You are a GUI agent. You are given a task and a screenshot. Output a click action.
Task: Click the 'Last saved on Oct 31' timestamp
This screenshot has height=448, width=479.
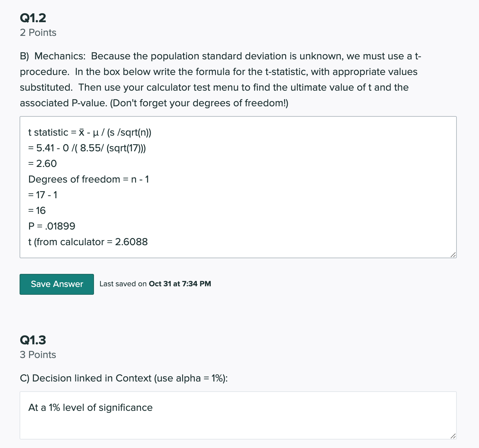155,284
